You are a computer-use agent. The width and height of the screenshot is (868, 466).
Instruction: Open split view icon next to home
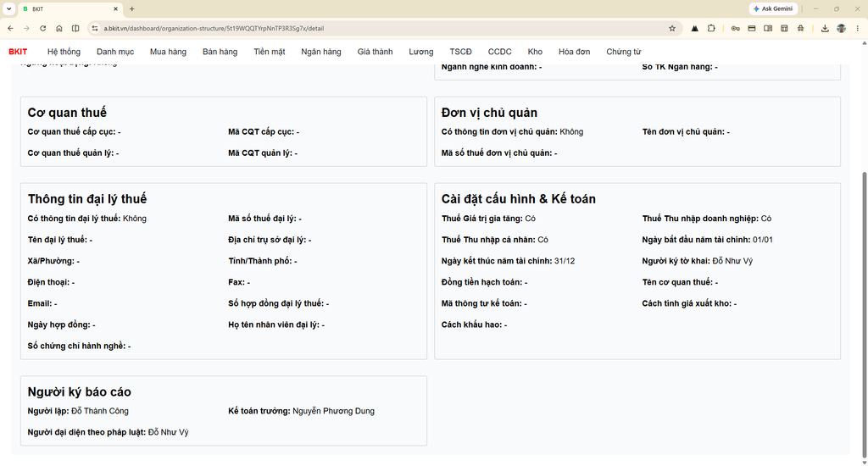[75, 28]
